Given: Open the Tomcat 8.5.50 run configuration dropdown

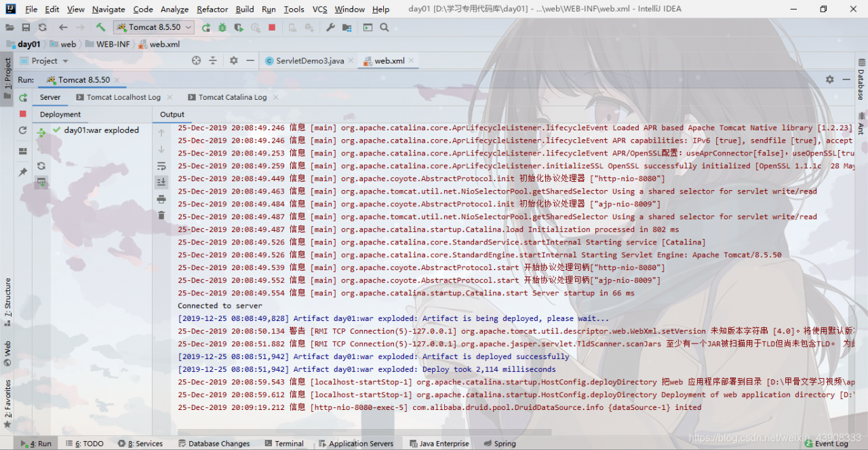Looking at the screenshot, I should click(x=154, y=27).
